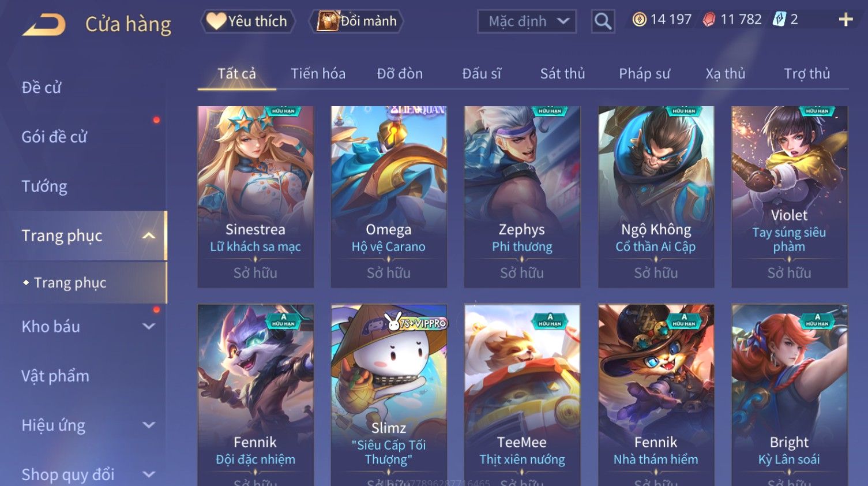Switch to the Tiến hóa tab

(x=318, y=74)
